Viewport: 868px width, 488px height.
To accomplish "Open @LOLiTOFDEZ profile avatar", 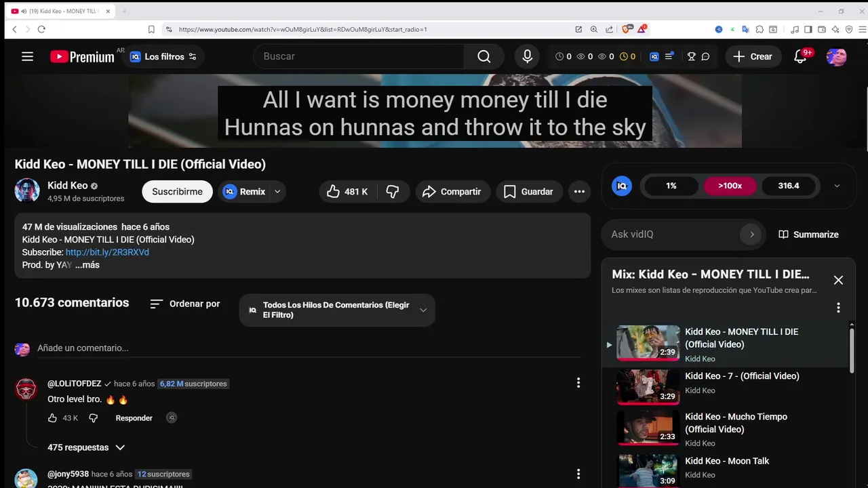I will (x=26, y=390).
